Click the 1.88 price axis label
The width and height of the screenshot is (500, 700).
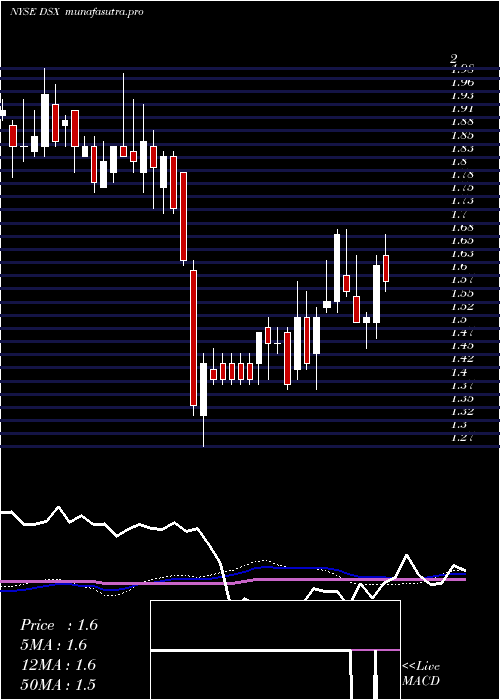(x=462, y=122)
